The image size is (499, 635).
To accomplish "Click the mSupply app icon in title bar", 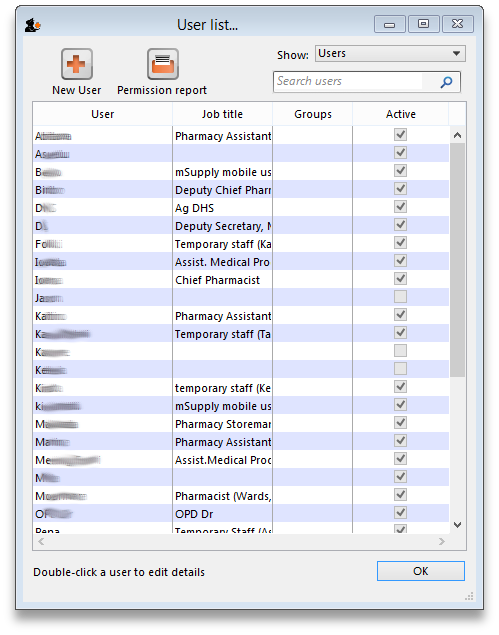I will pos(32,26).
